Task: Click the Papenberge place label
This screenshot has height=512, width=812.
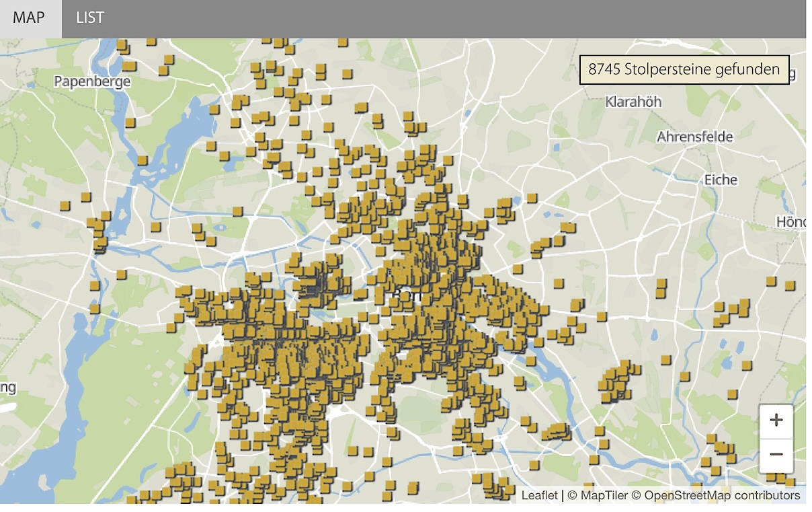Action: click(x=92, y=81)
